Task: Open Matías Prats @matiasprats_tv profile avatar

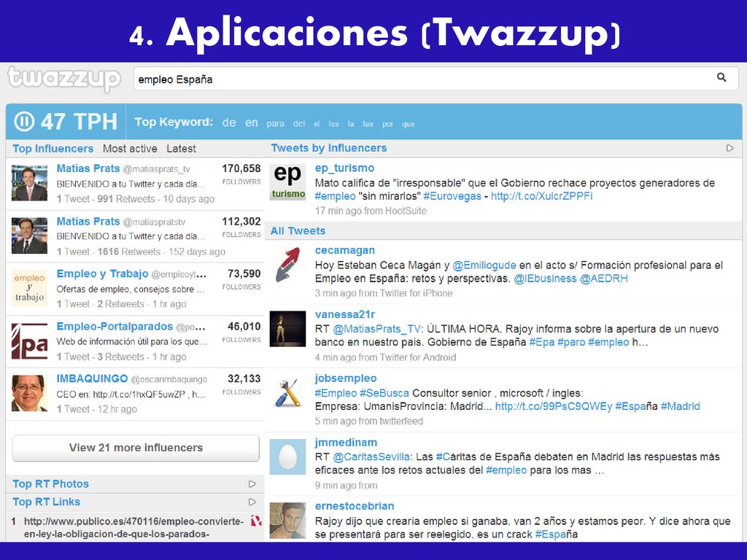Action: [29, 183]
